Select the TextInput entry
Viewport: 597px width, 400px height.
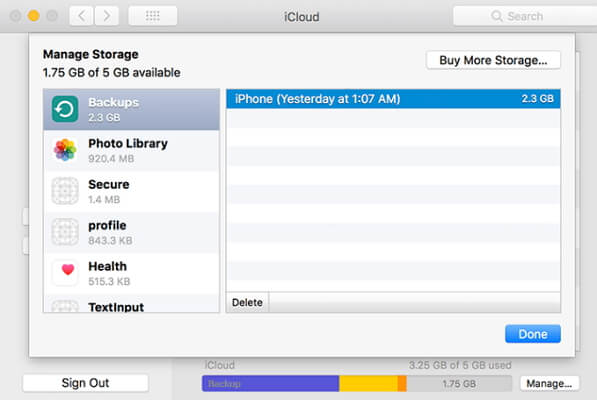tap(131, 303)
